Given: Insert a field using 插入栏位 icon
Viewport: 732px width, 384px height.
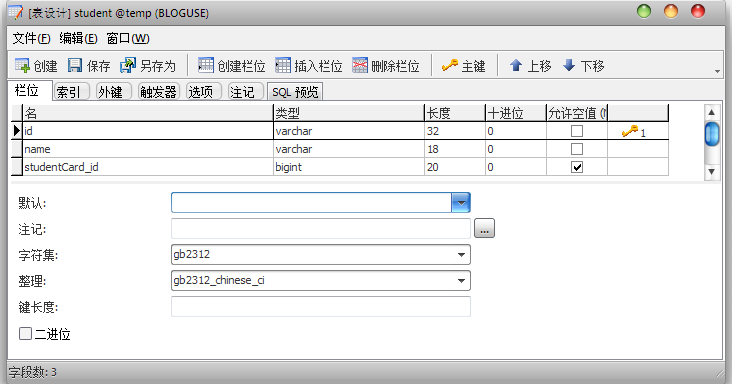Looking at the screenshot, I should [282, 65].
